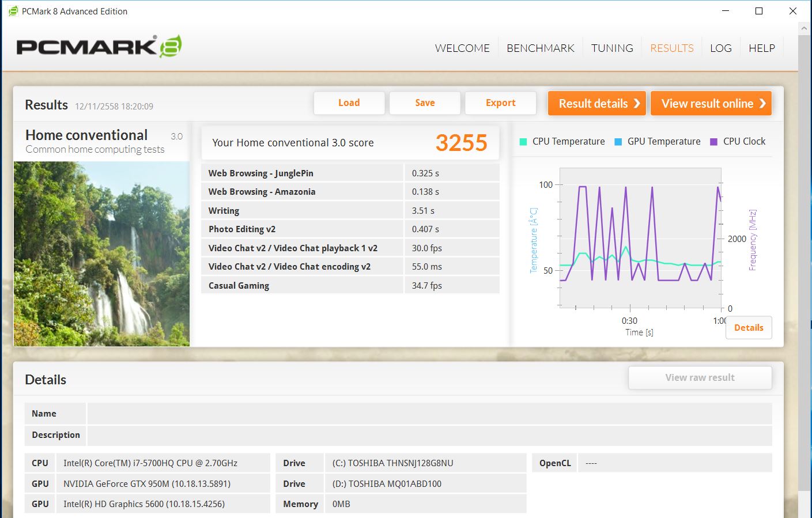The width and height of the screenshot is (812, 518).
Task: Click the CPU Clock legend swatch
Action: point(713,142)
